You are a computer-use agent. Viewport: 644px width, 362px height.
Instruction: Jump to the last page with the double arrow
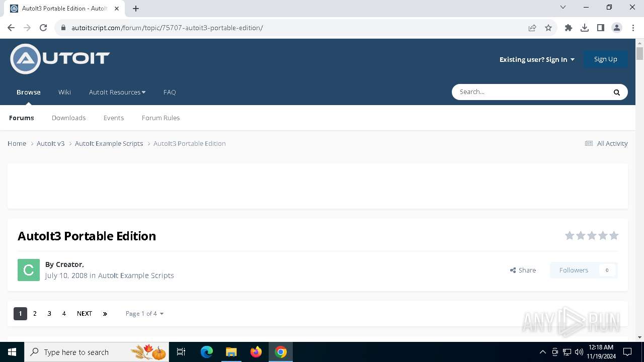[105, 314]
